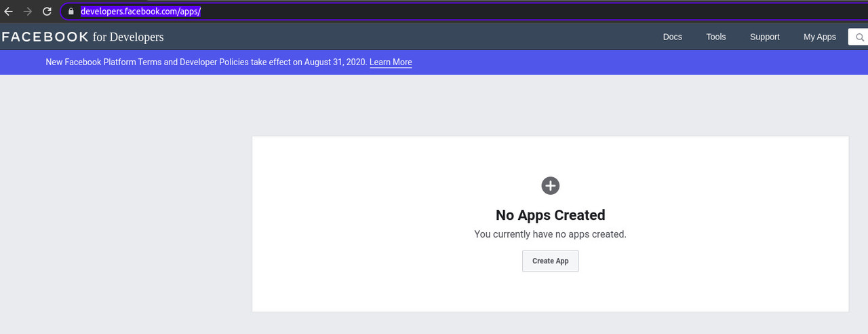Reload the page with the refresh icon
The width and height of the screenshot is (868, 334).
47,12
